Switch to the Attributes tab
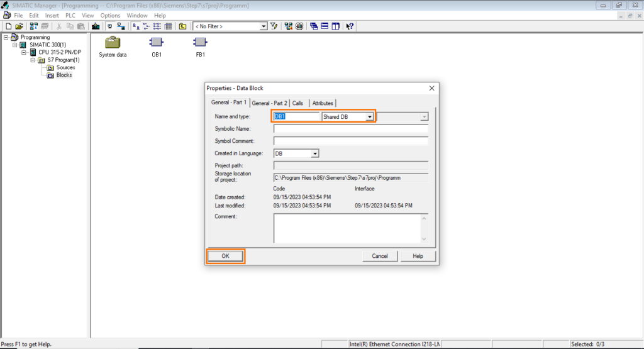The height and width of the screenshot is (349, 644). 323,103
